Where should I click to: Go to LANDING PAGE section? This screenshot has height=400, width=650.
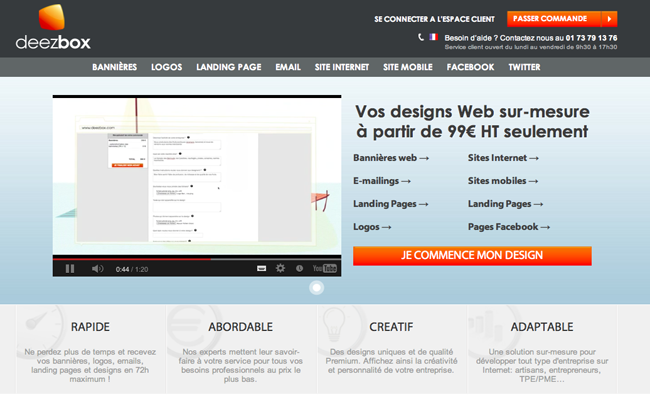229,67
